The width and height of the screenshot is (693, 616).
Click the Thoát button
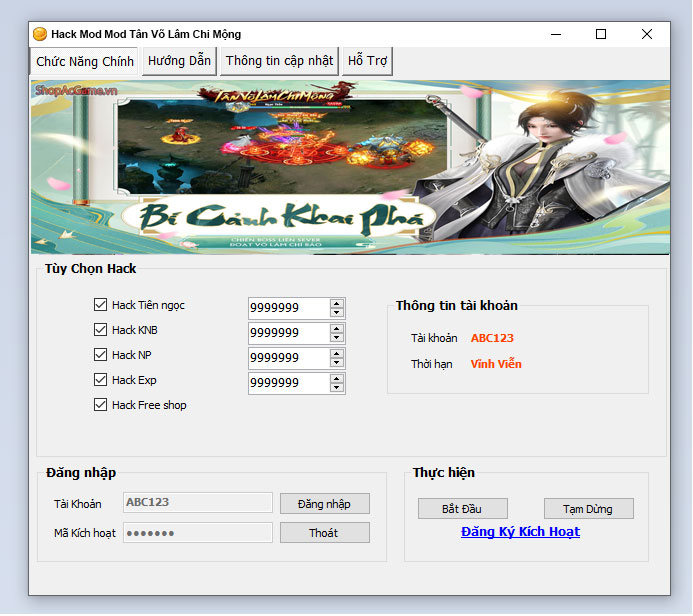point(324,533)
